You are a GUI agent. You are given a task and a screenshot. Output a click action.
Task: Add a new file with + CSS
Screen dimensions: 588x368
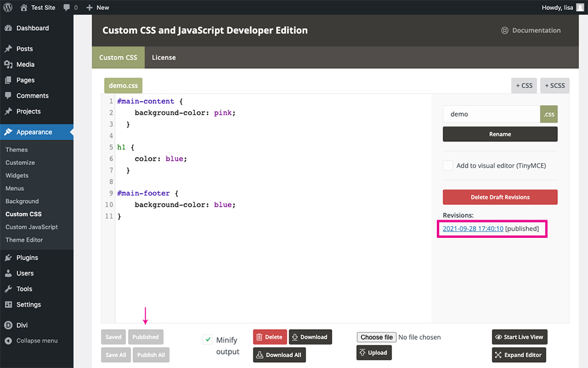pyautogui.click(x=524, y=85)
